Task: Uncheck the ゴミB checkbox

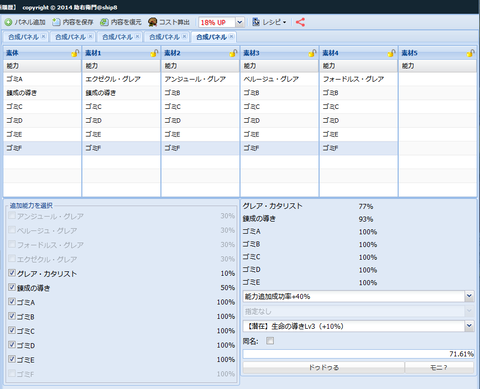Action: (12, 316)
